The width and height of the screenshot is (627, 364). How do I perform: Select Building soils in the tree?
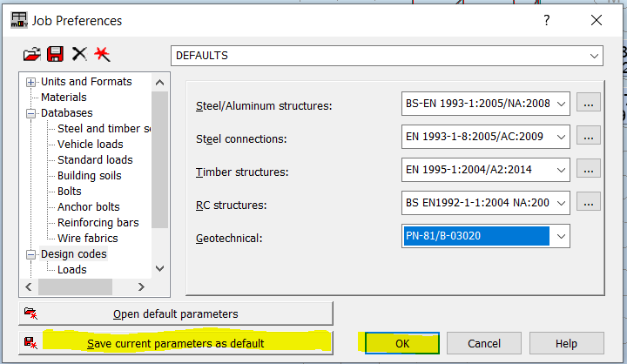coord(89,176)
